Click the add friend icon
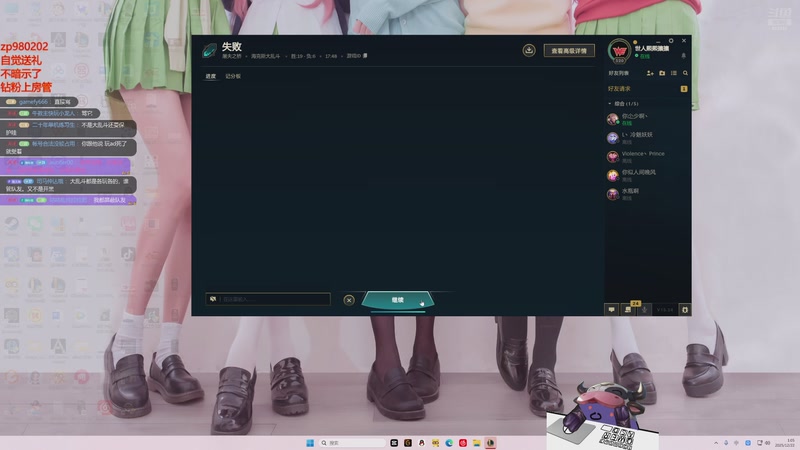Viewport: 800px width, 450px height. [650, 73]
